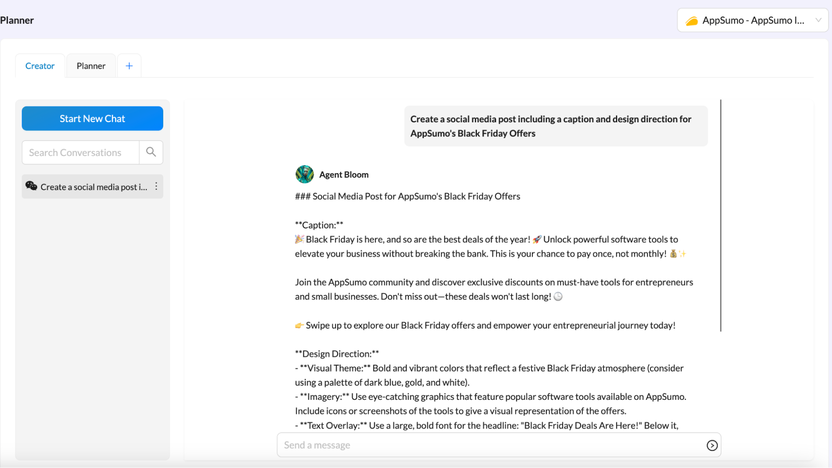This screenshot has height=468, width=832.
Task: Click the '**Visual Theme:**' bullet text
Action: point(489,375)
